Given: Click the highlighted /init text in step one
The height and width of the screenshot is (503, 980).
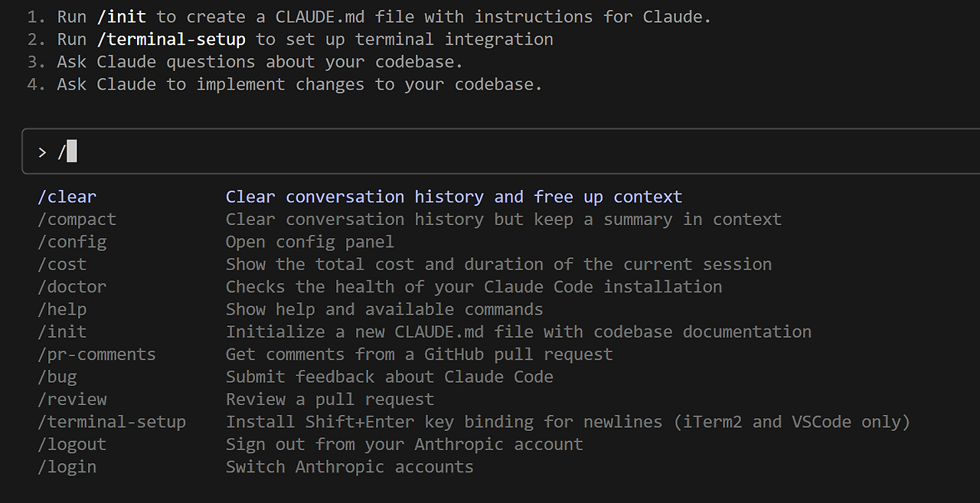Looking at the screenshot, I should pos(121,16).
